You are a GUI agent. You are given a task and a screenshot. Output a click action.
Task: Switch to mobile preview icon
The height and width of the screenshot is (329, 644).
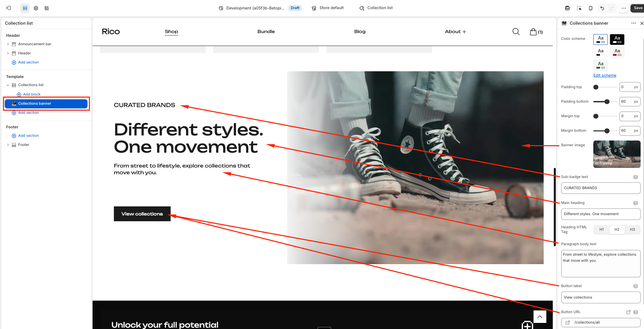[x=591, y=8]
